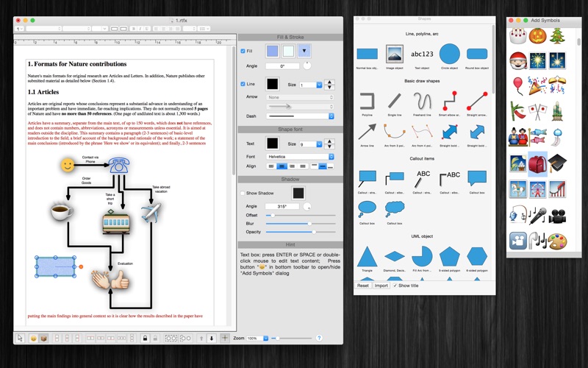588x368 pixels.
Task: Select the Polyline draw shape
Action: tap(367, 101)
